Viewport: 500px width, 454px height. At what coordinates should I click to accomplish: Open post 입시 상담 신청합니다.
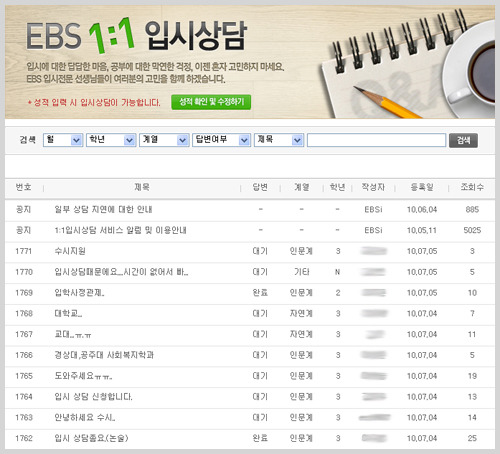coord(93,397)
